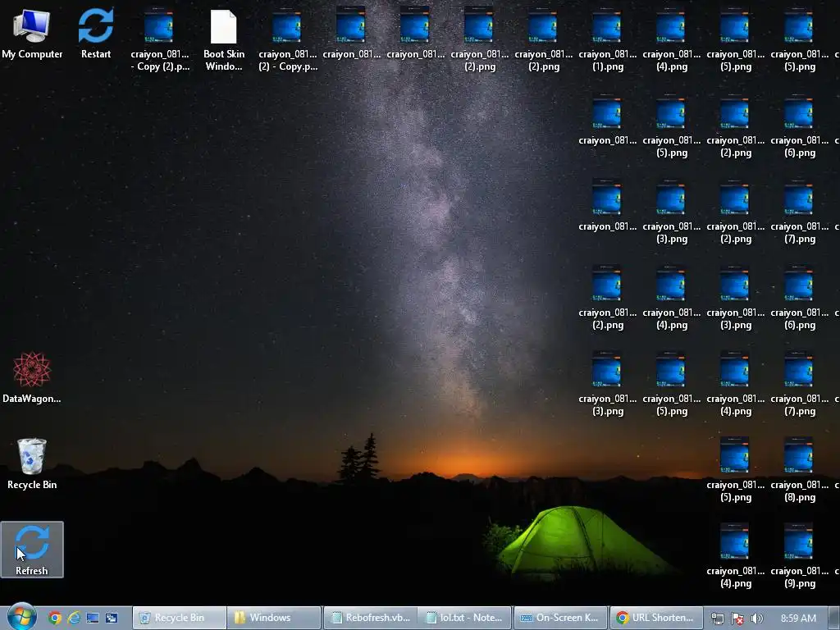This screenshot has height=630, width=840.
Task: Switch to the URL Shorten... Chrome window
Action: click(x=656, y=618)
